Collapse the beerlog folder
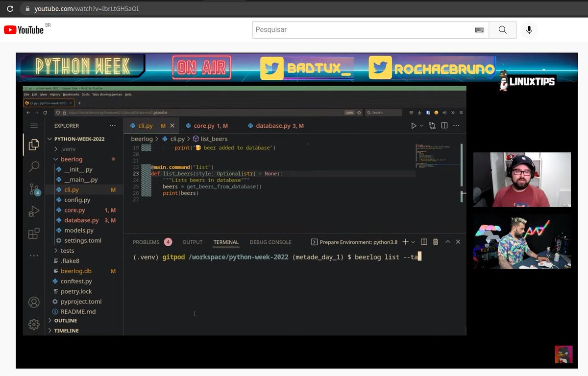588x376 pixels. pyautogui.click(x=72, y=159)
